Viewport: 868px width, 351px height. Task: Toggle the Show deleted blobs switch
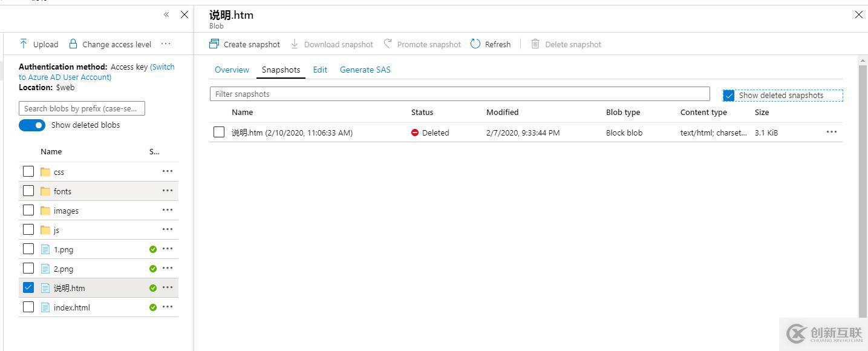point(32,125)
